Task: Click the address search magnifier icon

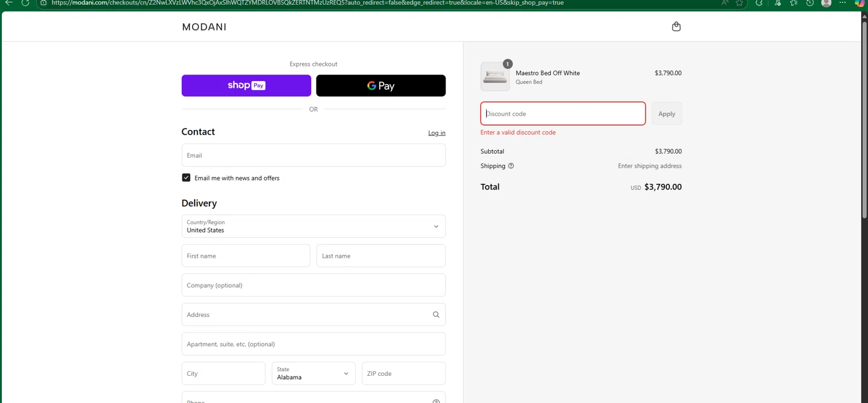Action: [x=436, y=315]
